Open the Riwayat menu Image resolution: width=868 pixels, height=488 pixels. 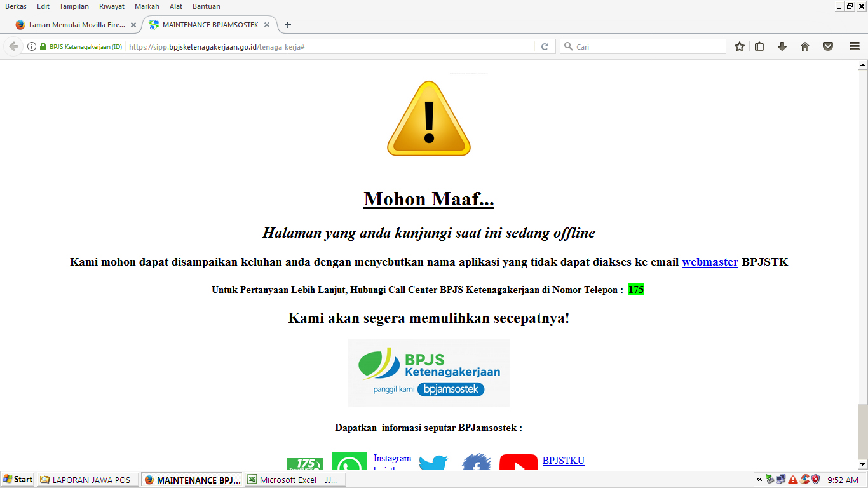111,6
